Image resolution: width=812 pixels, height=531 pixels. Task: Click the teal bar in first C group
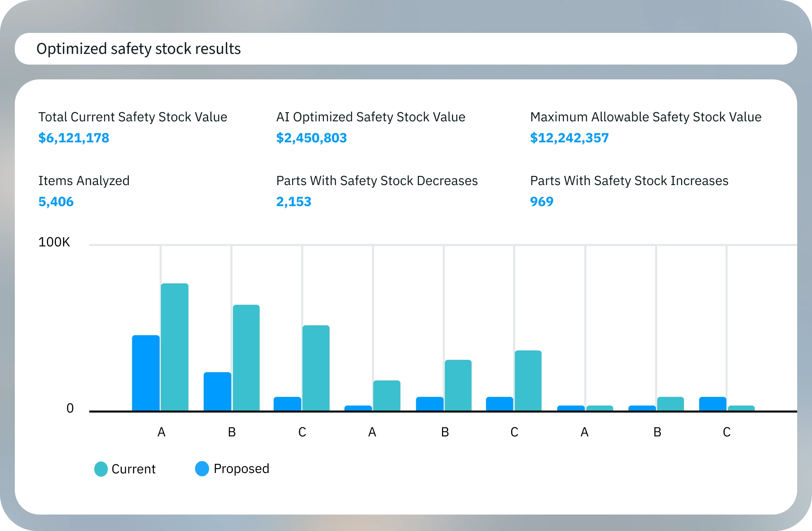pos(316,368)
